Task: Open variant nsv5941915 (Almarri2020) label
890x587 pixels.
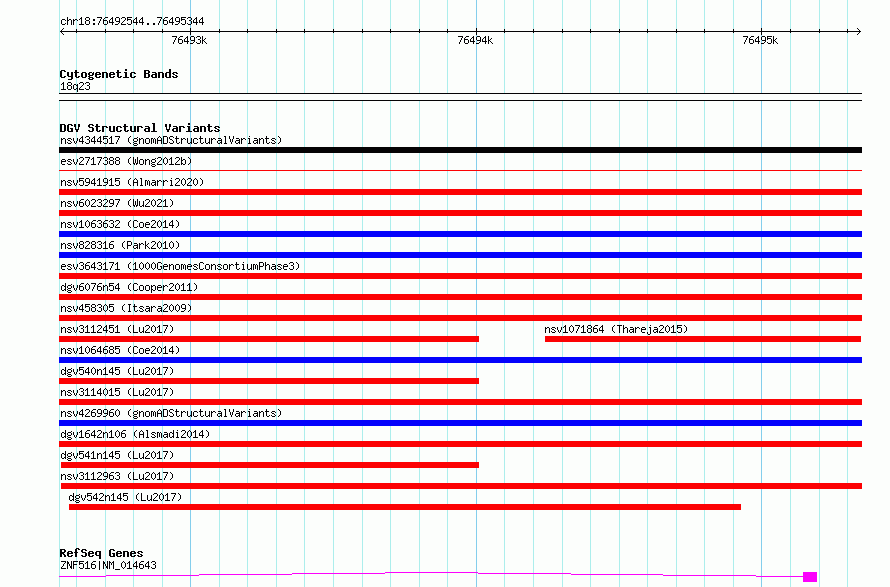Action: 132,182
